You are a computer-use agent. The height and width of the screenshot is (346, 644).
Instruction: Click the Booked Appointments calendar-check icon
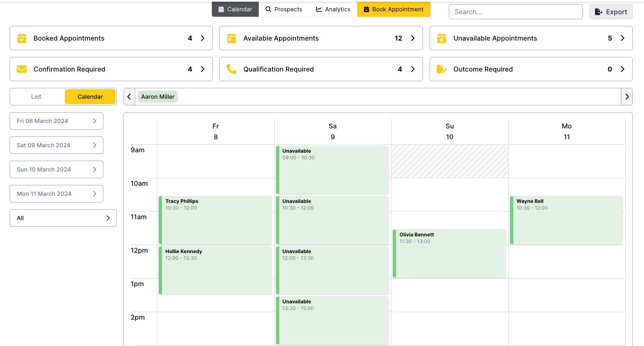(22, 38)
